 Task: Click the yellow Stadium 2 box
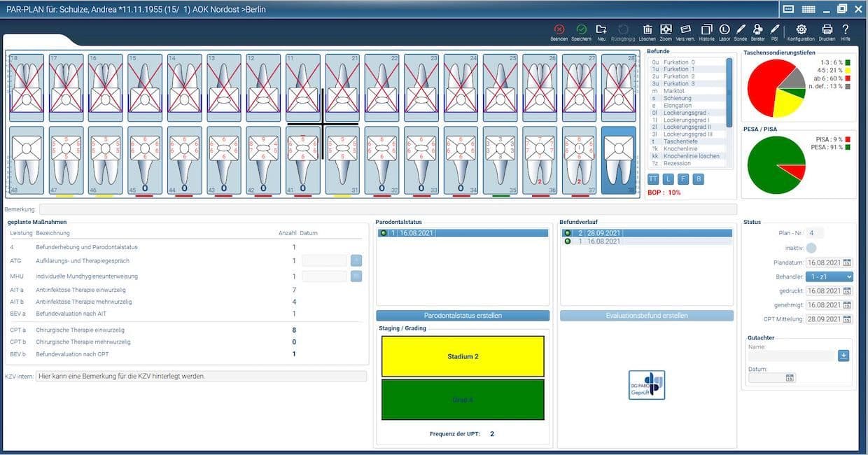[x=463, y=356]
